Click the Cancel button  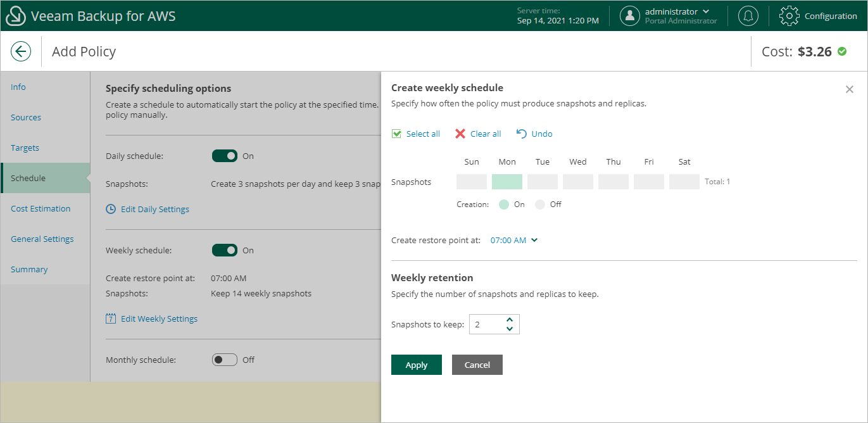[477, 365]
